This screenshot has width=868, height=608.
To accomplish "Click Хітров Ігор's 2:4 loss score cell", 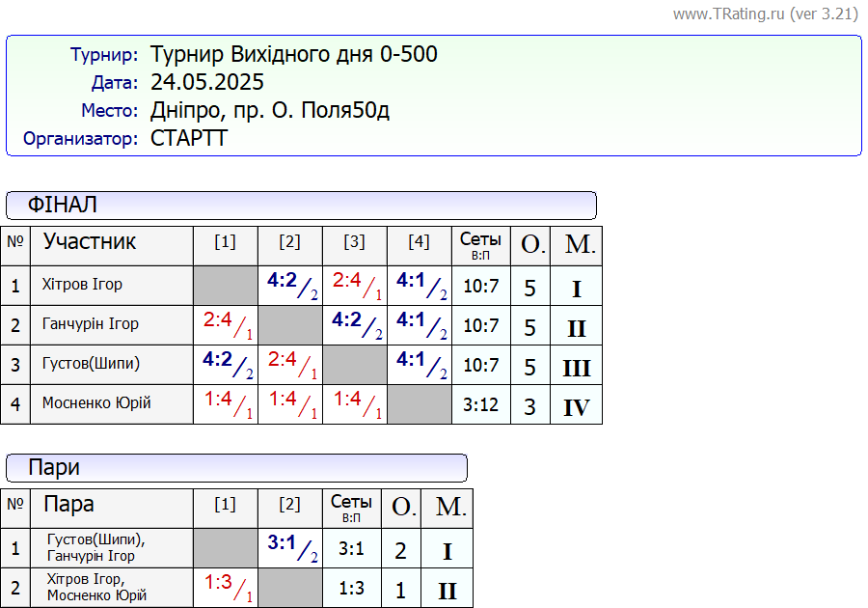I will coord(354,285).
